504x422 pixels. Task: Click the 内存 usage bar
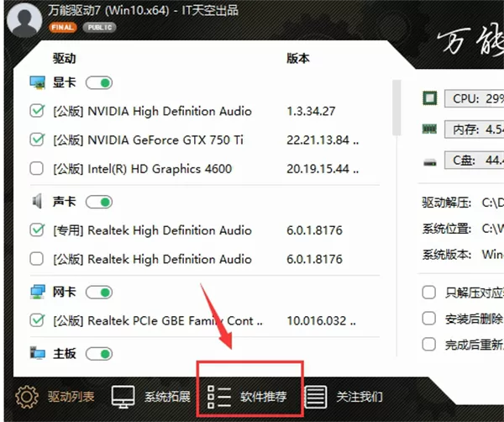pyautogui.click(x=474, y=129)
